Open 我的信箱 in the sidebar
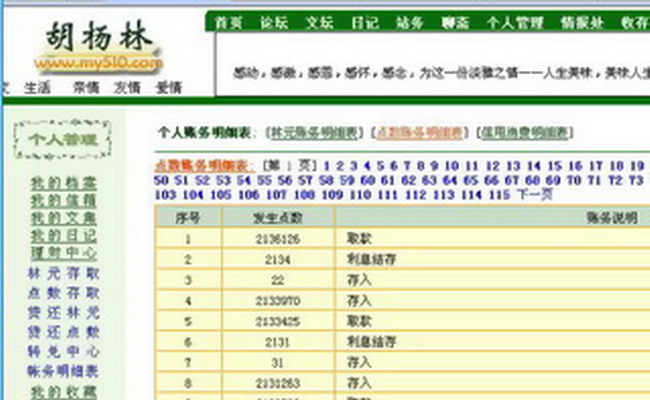 (x=63, y=200)
